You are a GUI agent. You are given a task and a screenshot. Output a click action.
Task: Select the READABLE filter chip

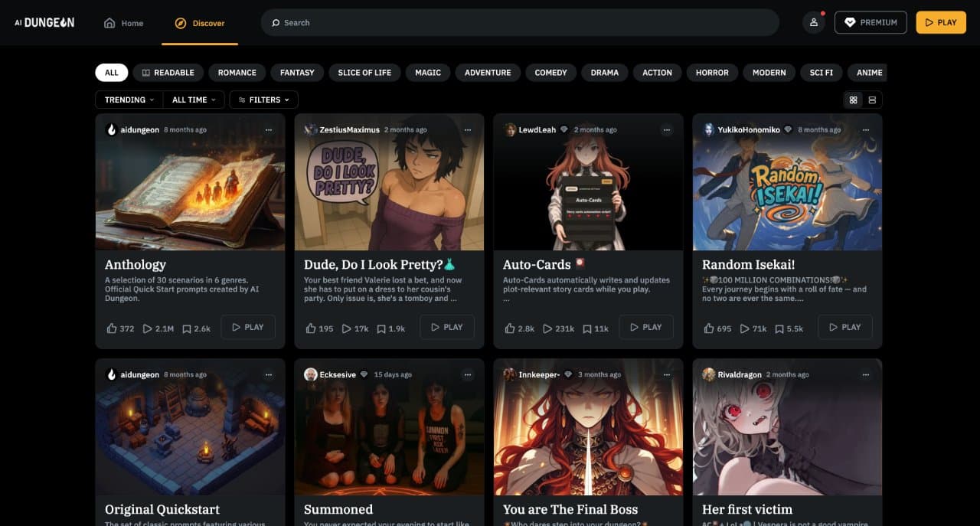tap(168, 73)
